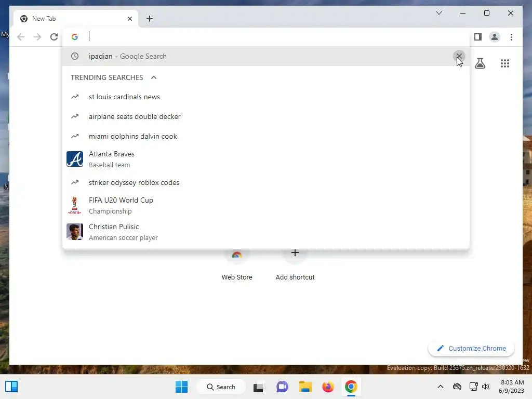Go forward with the forward arrow
532x399 pixels.
point(37,37)
